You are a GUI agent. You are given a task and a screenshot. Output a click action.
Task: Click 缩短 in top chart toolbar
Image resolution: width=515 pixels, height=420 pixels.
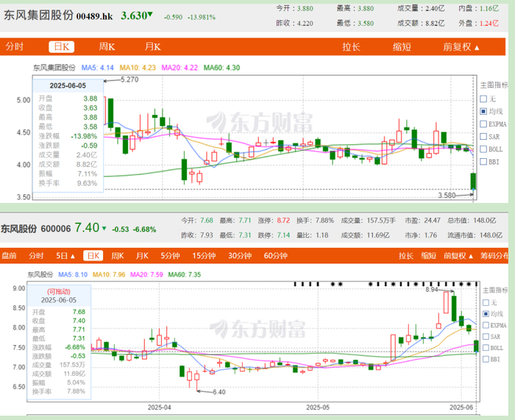pos(402,47)
